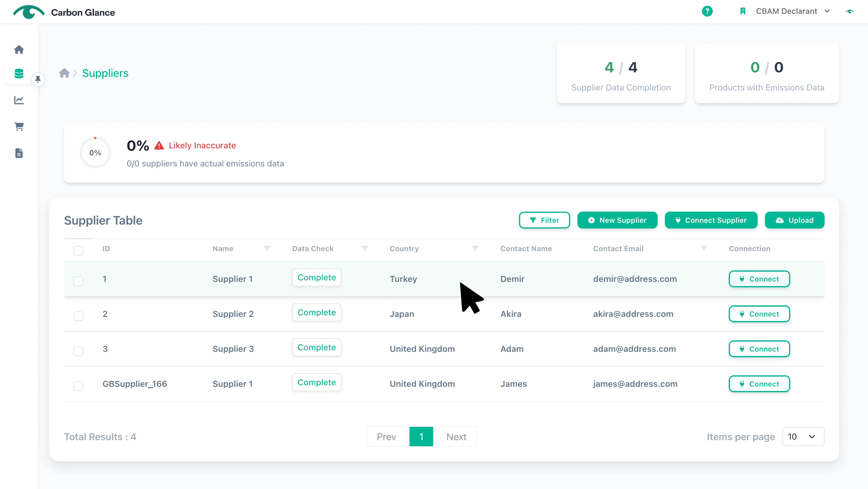
Task: Open the Filter button
Action: click(x=545, y=220)
